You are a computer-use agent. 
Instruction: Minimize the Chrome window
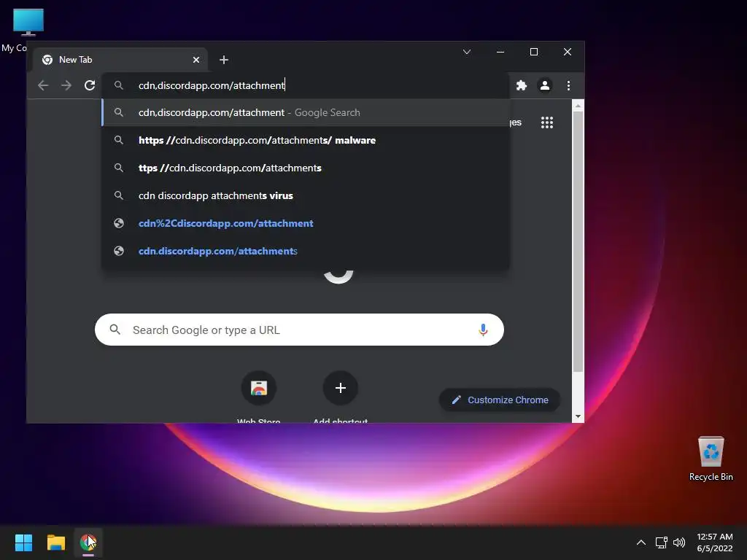pyautogui.click(x=500, y=52)
